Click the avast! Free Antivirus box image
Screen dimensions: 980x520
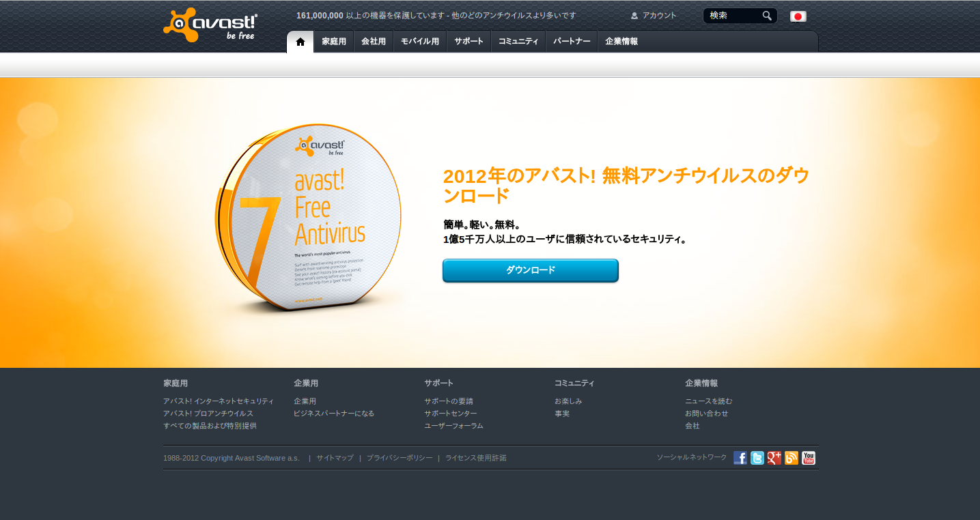click(308, 218)
